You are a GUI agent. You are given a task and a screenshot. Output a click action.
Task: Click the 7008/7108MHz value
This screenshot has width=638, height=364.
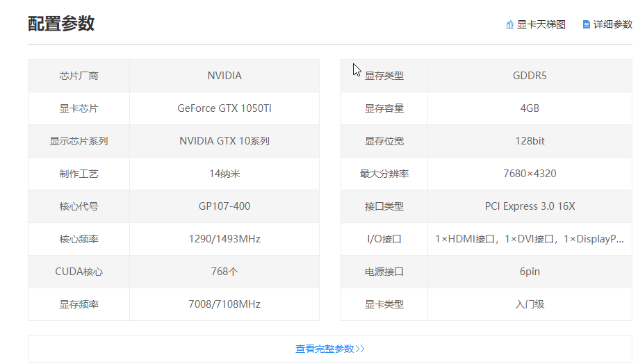(x=224, y=305)
